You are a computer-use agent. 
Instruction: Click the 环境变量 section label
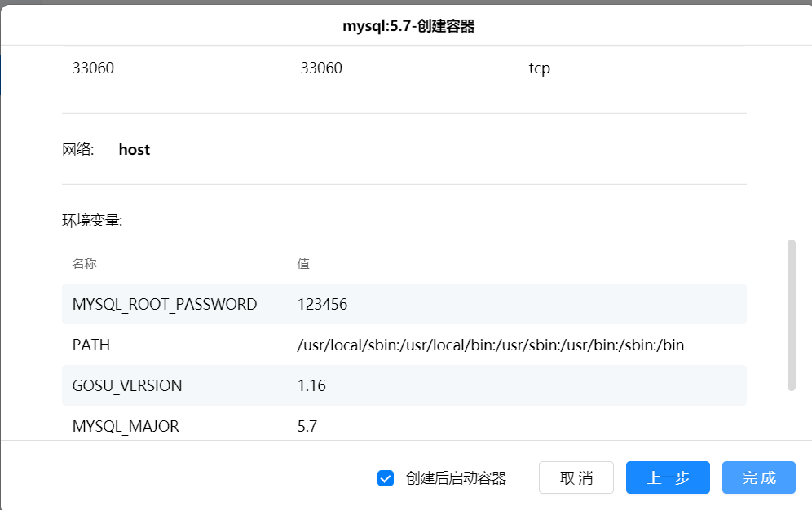pos(92,221)
